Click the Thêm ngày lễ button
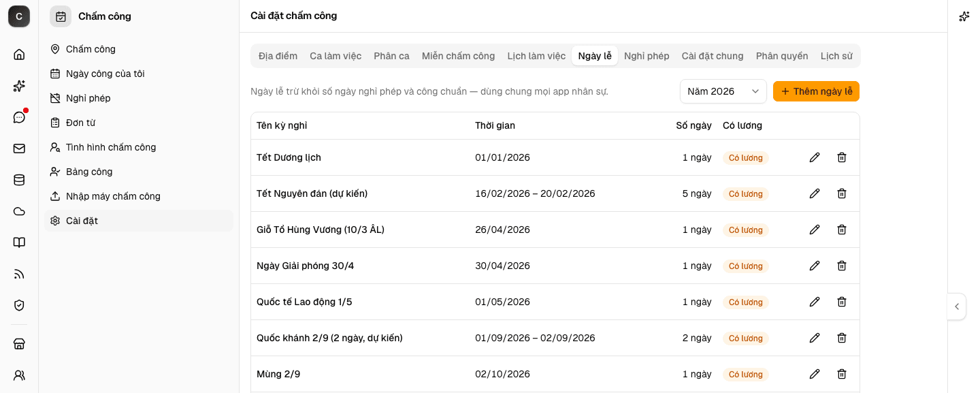This screenshot has height=393, width=980. [816, 91]
